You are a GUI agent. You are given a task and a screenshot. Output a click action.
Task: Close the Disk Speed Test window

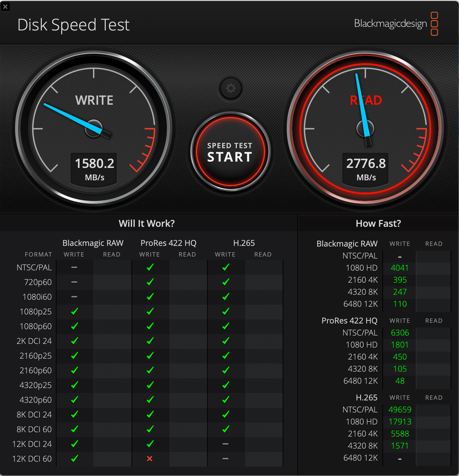(5, 7)
